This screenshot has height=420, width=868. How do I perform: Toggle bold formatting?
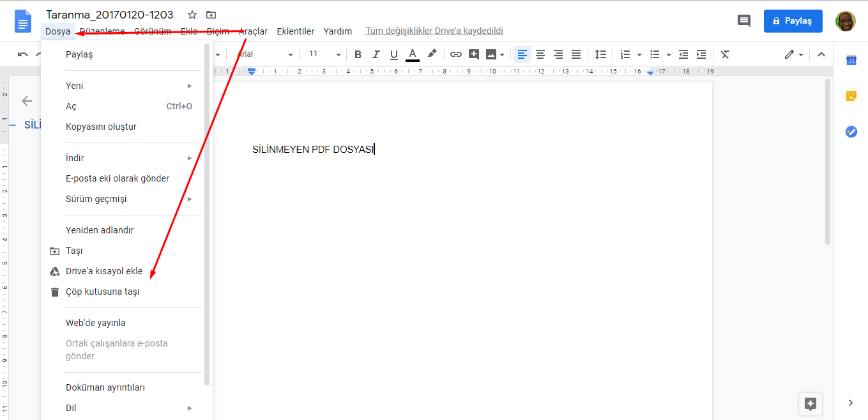pyautogui.click(x=358, y=54)
